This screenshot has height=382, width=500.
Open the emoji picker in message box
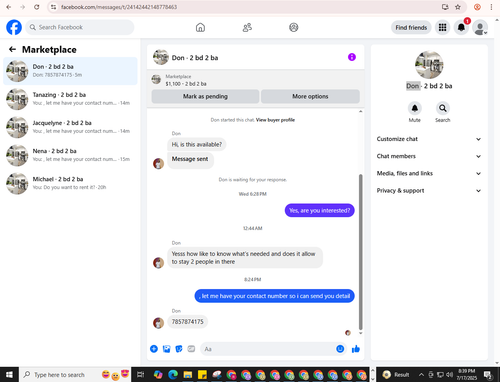pos(340,349)
